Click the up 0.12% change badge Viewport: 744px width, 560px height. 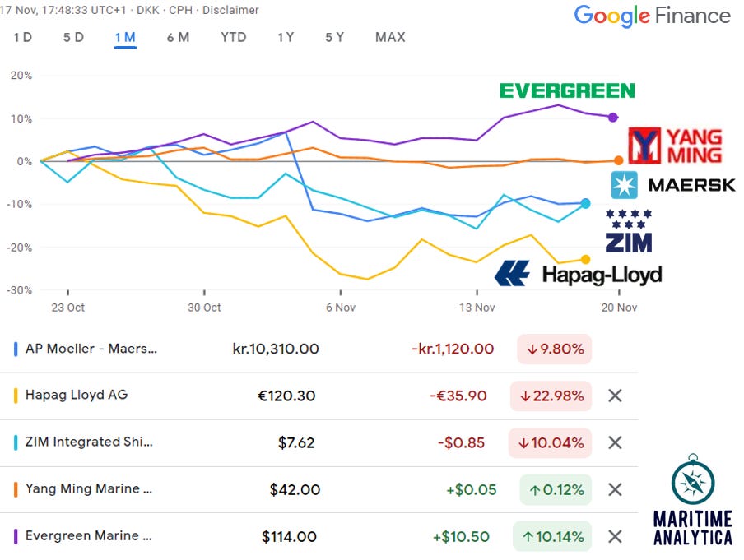tap(556, 489)
